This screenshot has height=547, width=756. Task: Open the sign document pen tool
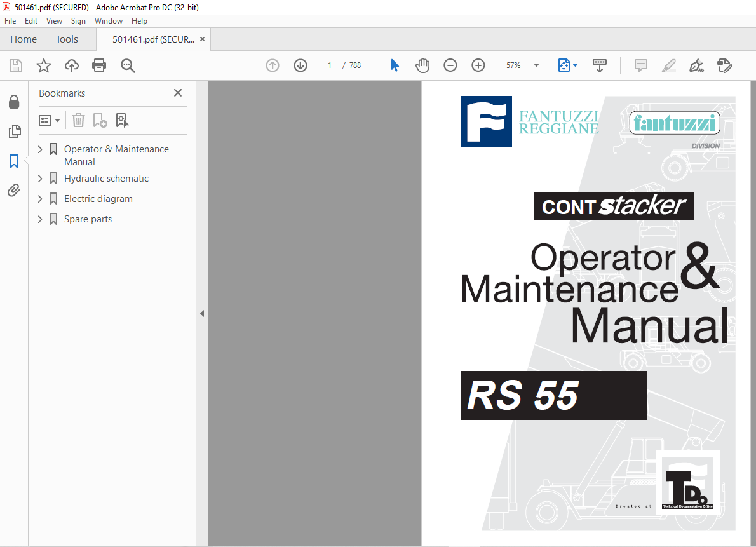(x=696, y=65)
